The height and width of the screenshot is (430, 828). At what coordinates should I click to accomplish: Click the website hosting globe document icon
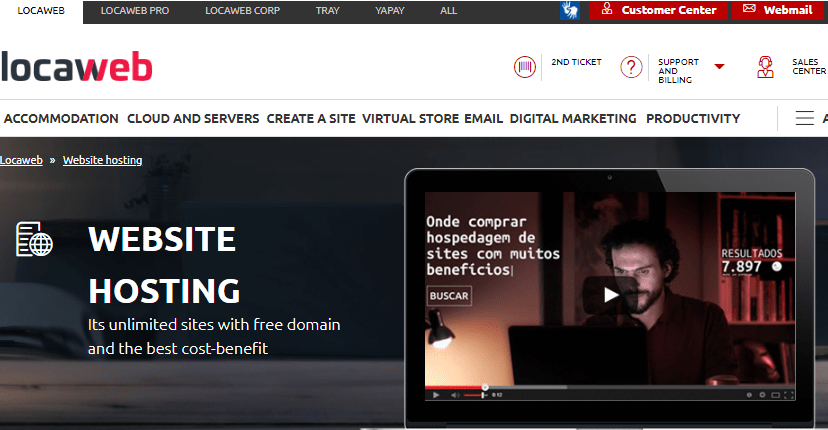pyautogui.click(x=34, y=239)
